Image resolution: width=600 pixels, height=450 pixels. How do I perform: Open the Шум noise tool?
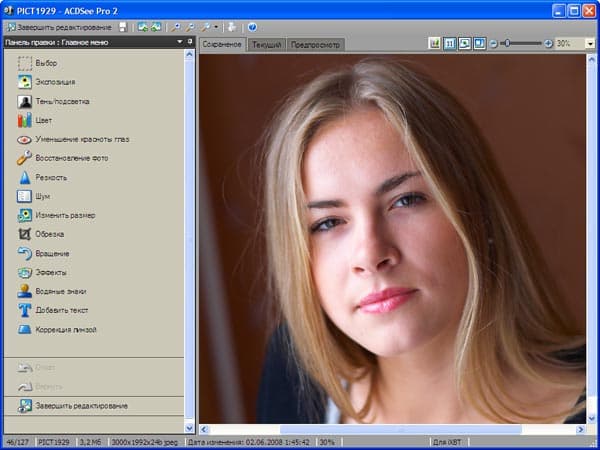click(34, 196)
